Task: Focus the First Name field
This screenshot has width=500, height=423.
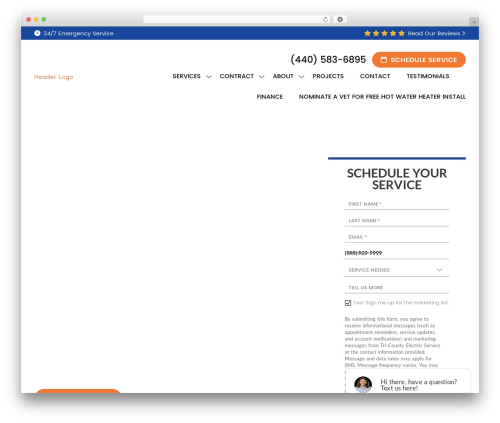Action: click(x=397, y=204)
